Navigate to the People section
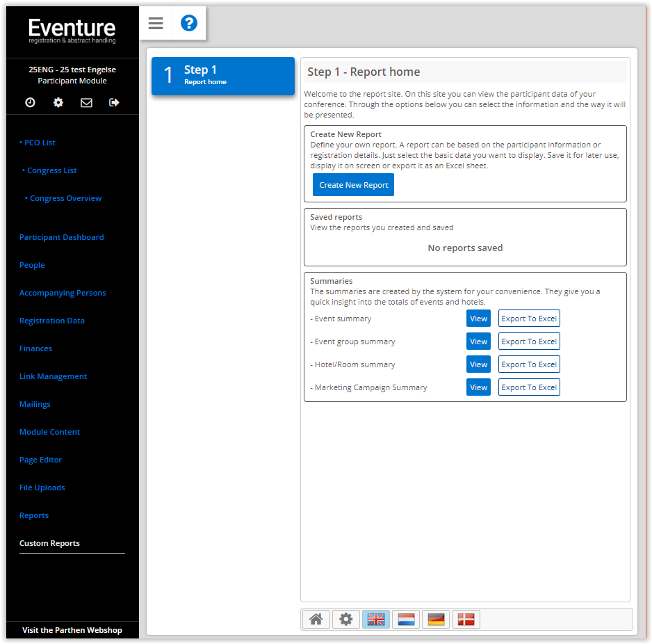 coord(32,265)
